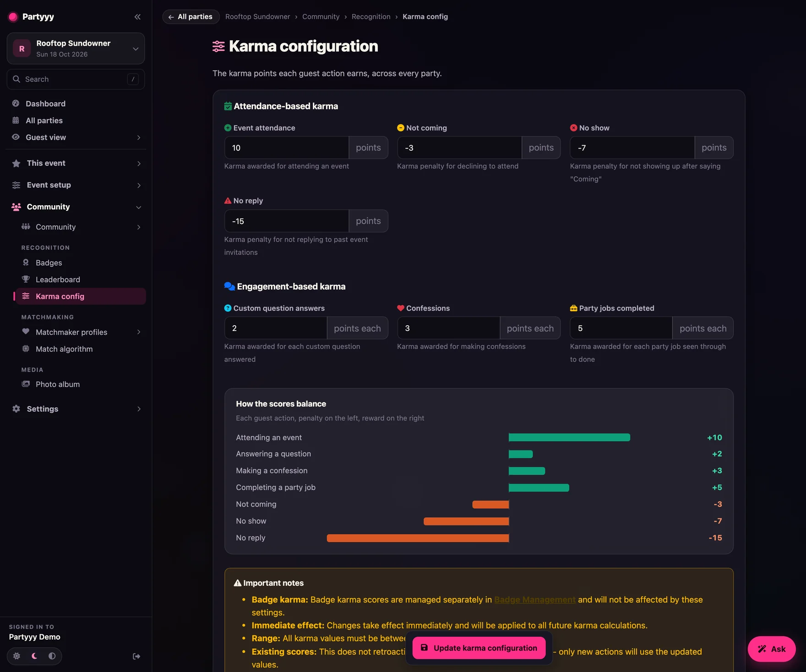Viewport: 806px width, 672px height.
Task: Click the Custom question answers field
Action: [x=276, y=328]
